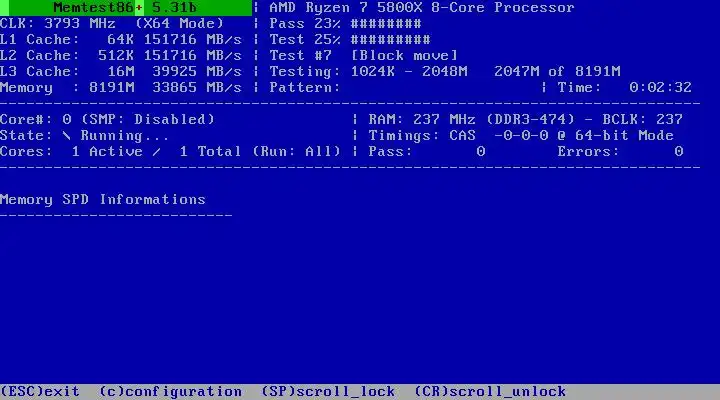Screen dimensions: 720x400
Task: Select the Testing: 1024K - 2048M range
Action: (368, 72)
